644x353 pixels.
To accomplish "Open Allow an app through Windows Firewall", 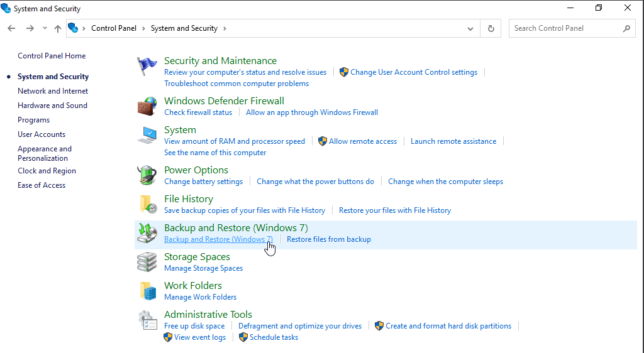I will (312, 112).
